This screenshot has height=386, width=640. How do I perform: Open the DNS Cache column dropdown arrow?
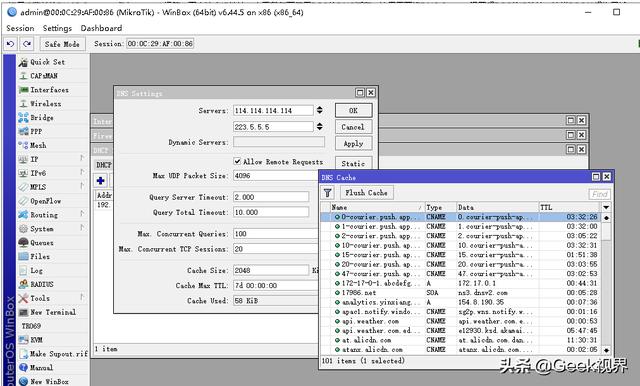[x=606, y=207]
